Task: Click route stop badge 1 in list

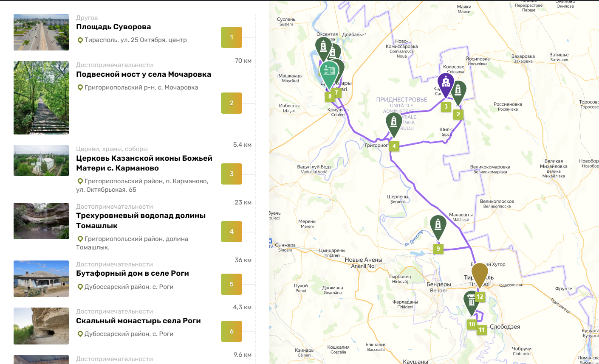Action: click(x=232, y=37)
